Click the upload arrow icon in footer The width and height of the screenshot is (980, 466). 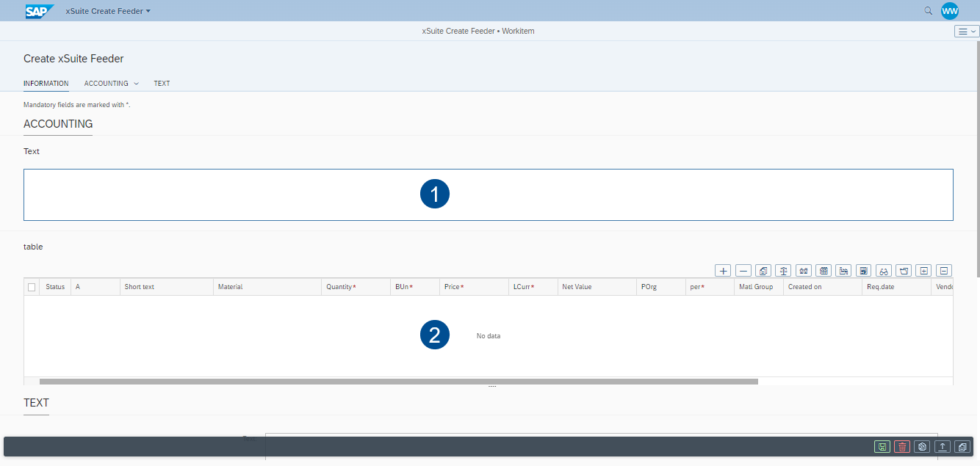(943, 446)
